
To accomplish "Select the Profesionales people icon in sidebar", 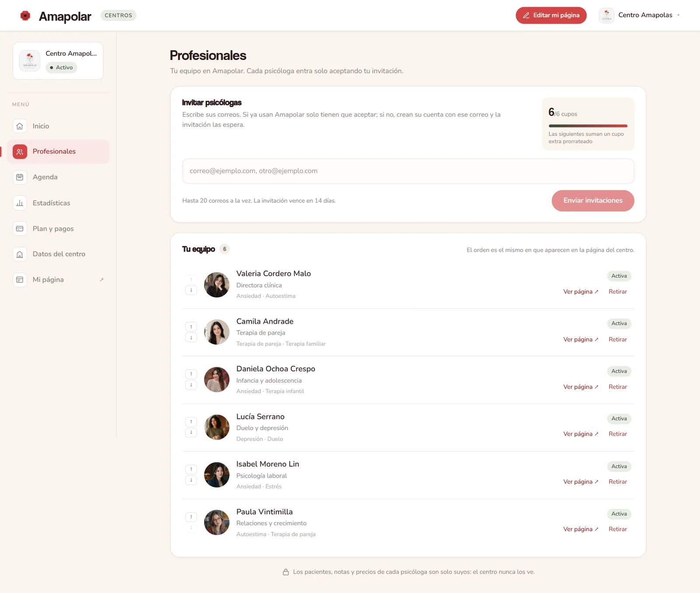I will pos(20,152).
